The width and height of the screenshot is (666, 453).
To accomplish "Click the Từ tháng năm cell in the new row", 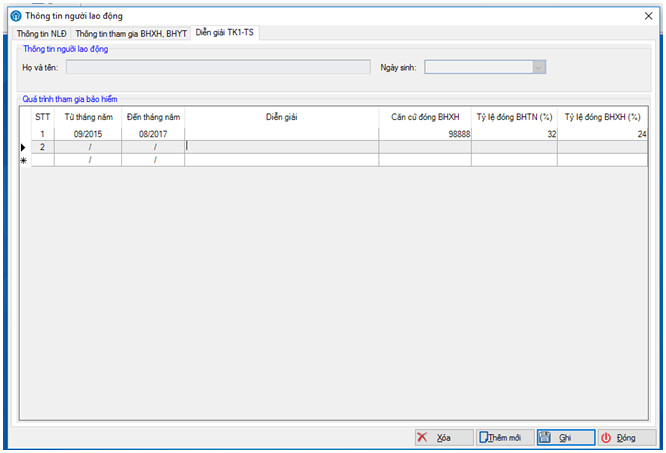I will 88,160.
